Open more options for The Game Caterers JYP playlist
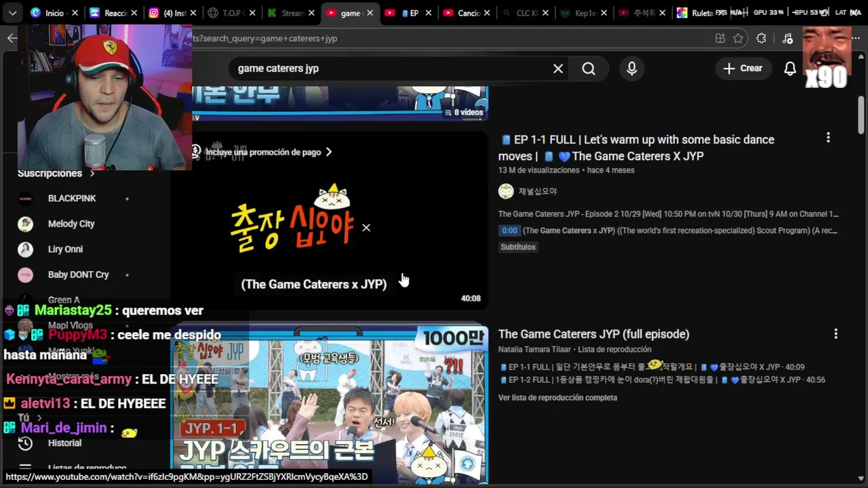This screenshot has width=868, height=488. tap(835, 333)
